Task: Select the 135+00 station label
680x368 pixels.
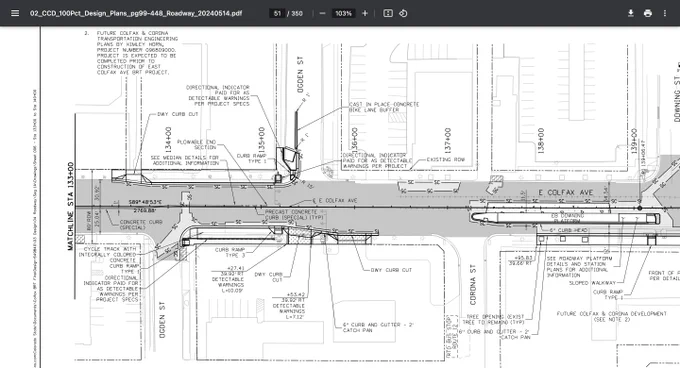Action: 262,140
